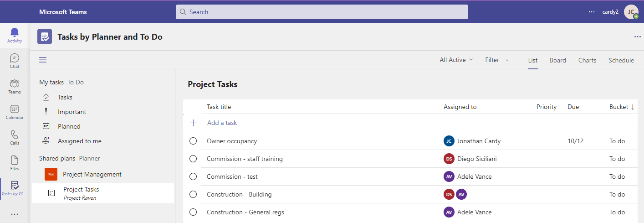Click DS avatar on Commission - staff training
This screenshot has height=223, width=644.
[449, 159]
